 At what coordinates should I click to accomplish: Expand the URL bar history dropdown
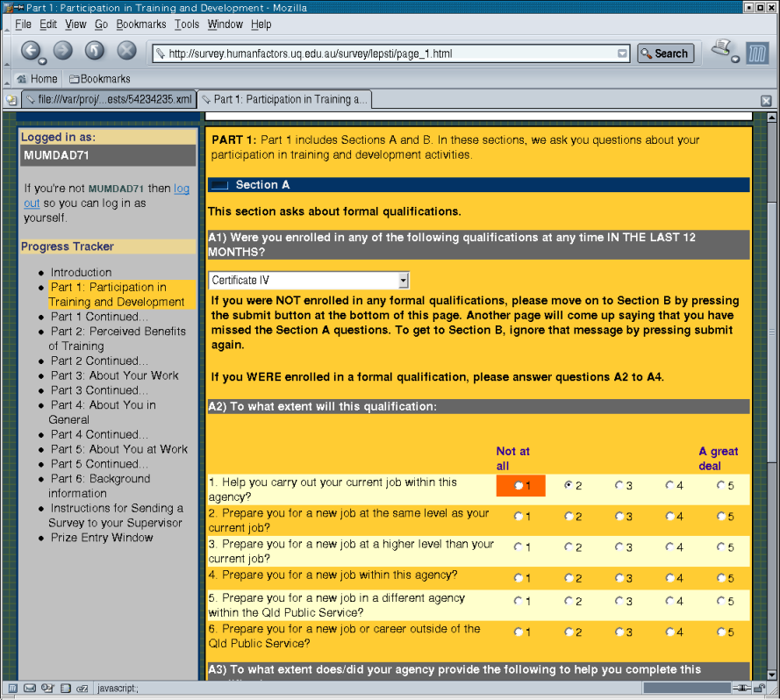pyautogui.click(x=622, y=54)
